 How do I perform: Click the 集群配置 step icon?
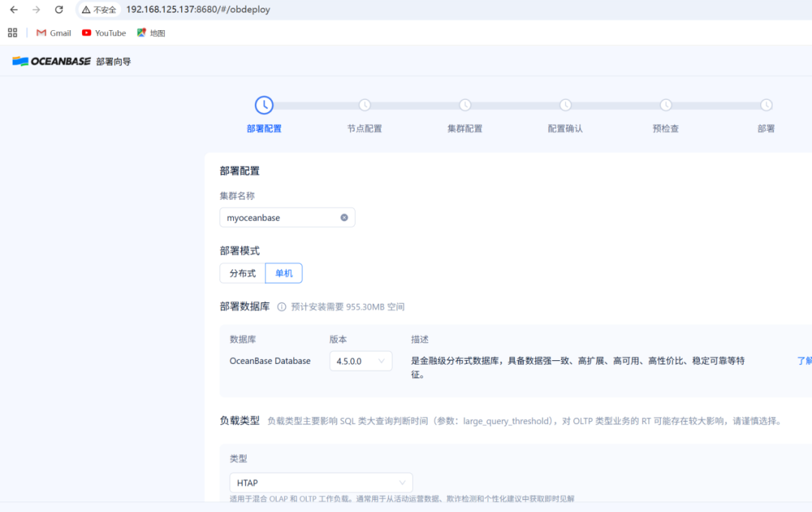(x=465, y=105)
